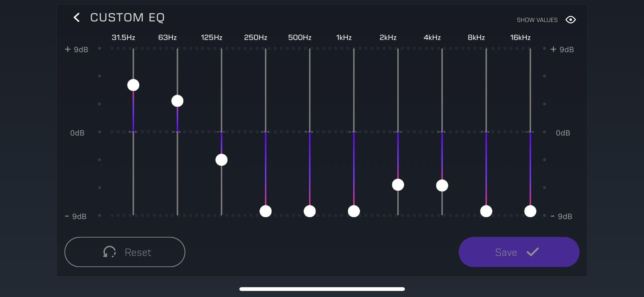Tap the iOS home indicator bar

tap(322, 289)
